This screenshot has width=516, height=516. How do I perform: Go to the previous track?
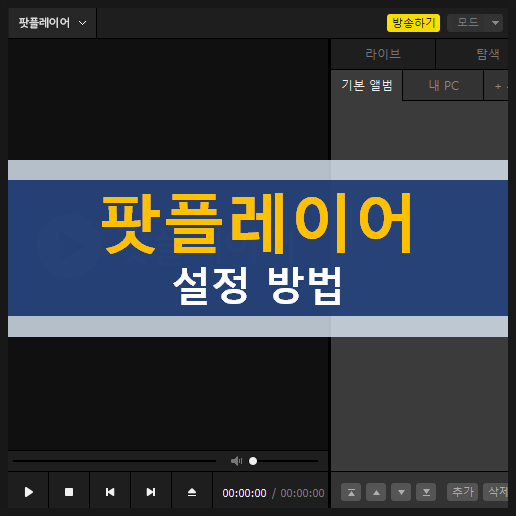[x=110, y=492]
